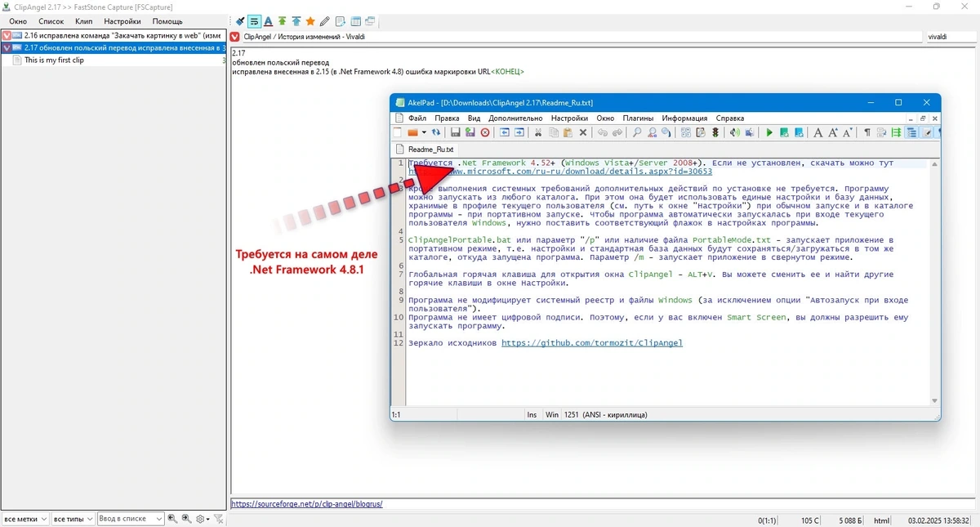Click the notepad editor icon in ClipAngel toolbar
Viewport: 980px width, 527px height.
click(341, 21)
